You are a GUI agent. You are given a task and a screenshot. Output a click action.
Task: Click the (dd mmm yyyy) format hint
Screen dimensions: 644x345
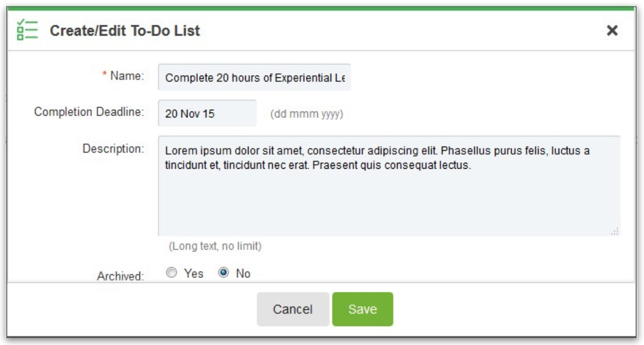(x=307, y=114)
